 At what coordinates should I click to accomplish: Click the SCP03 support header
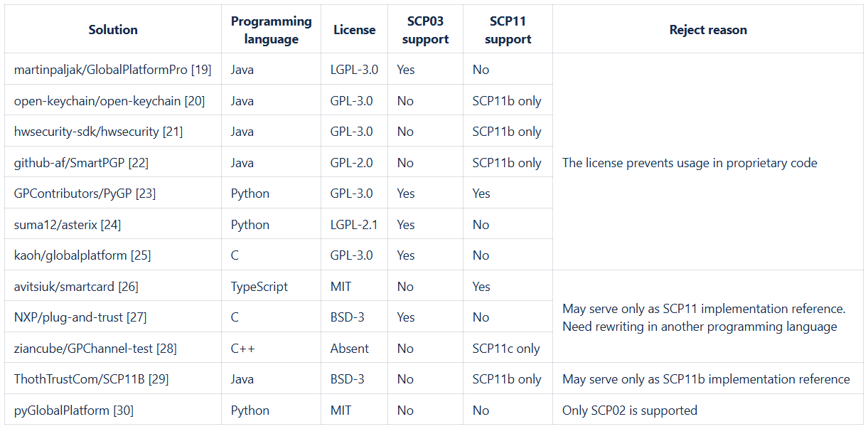425,31
